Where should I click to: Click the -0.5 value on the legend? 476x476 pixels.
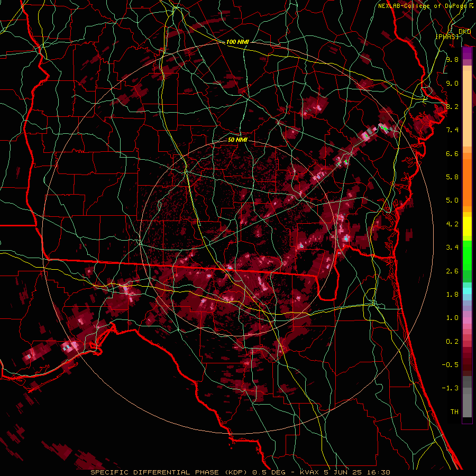450,365
